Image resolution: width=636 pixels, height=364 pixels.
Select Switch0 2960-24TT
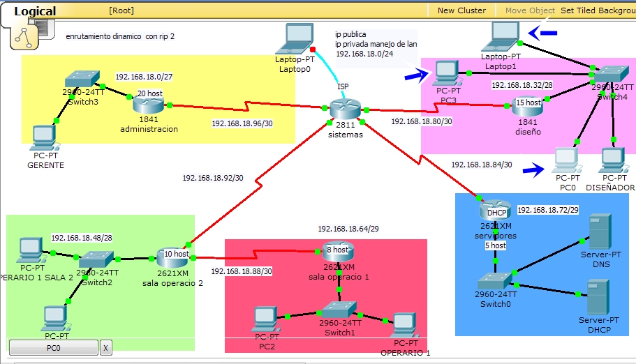coord(495,281)
